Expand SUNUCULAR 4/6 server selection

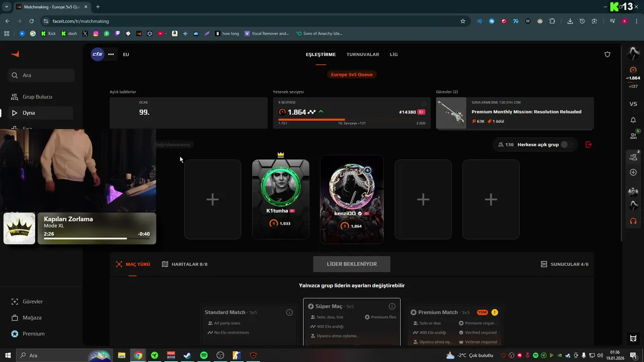click(565, 264)
